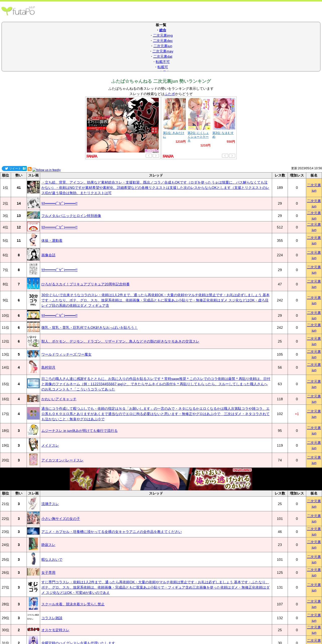322x644 pixels.
Task: Click previous arrow in right FANZA ranking ad
Action: point(225,156)
